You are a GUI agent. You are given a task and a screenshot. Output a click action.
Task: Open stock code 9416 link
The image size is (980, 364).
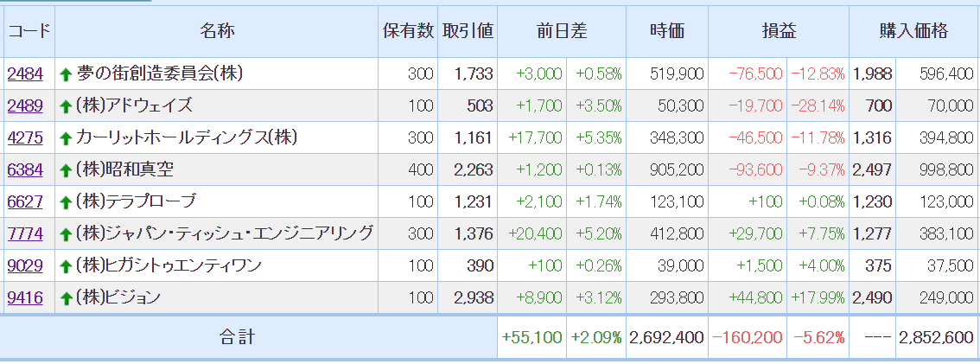pyautogui.click(x=25, y=297)
